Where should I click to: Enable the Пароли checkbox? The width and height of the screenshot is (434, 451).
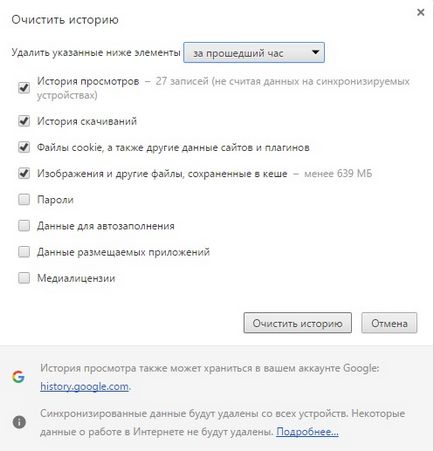coord(24,200)
